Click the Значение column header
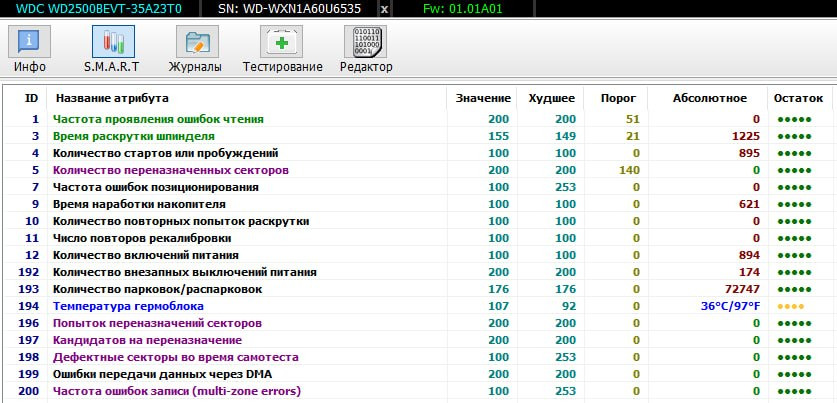837x403 pixels. click(x=483, y=98)
